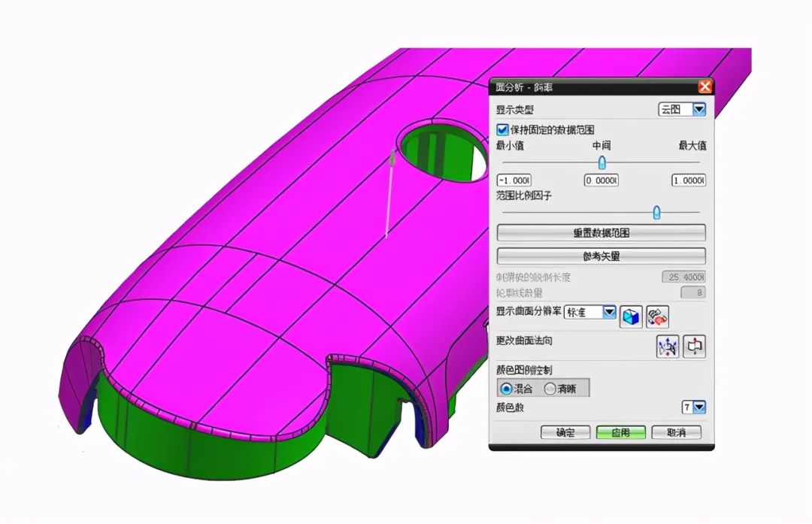Click the 中间 slider handle
Screen dimensions: 812x524
click(x=601, y=162)
